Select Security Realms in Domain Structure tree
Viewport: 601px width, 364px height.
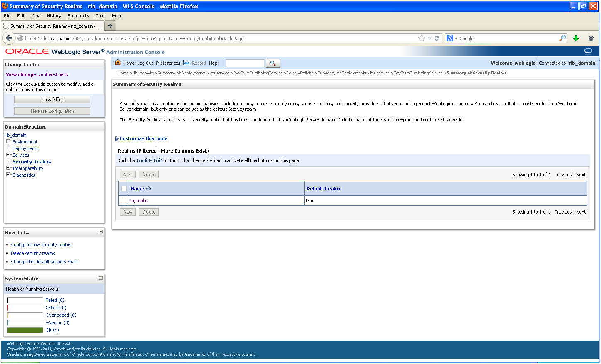click(32, 162)
